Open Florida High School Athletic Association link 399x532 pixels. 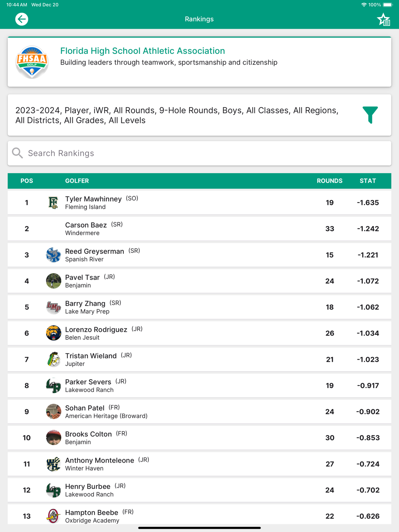(142, 51)
